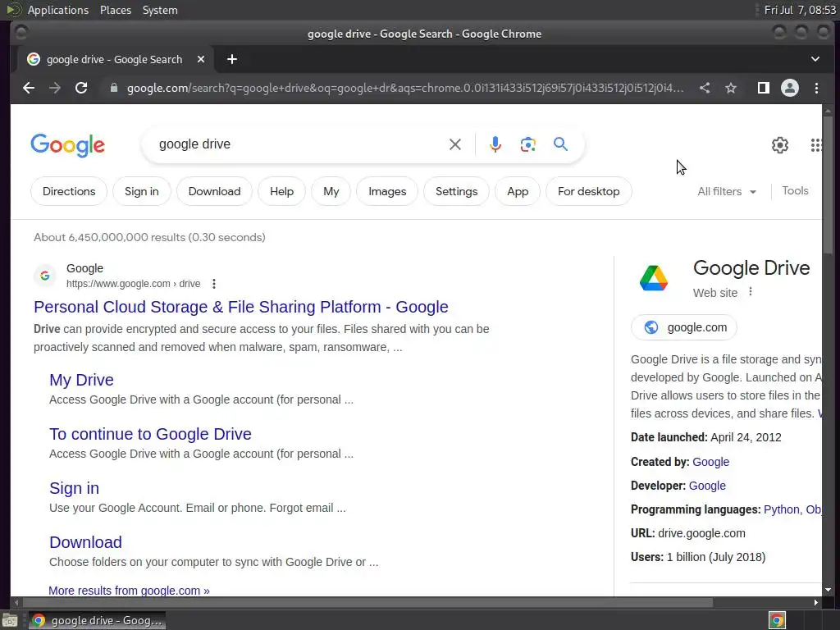Open the My Drive sitelink

[x=81, y=380]
